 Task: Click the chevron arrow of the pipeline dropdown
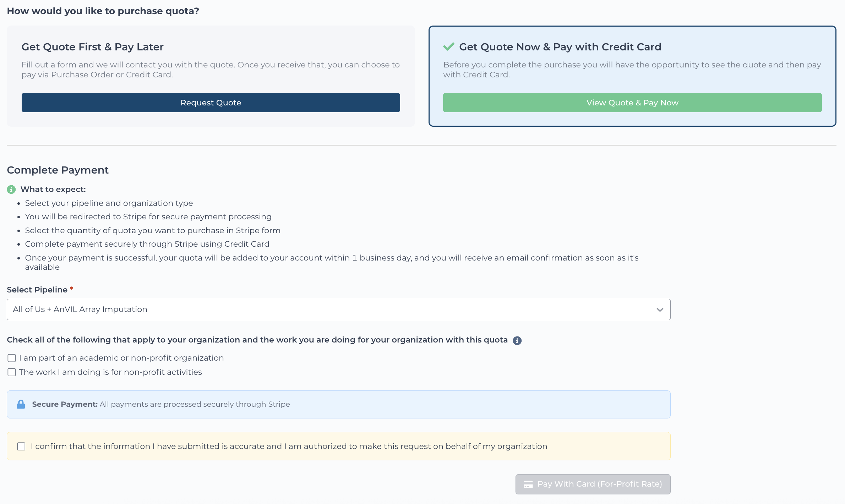(660, 310)
